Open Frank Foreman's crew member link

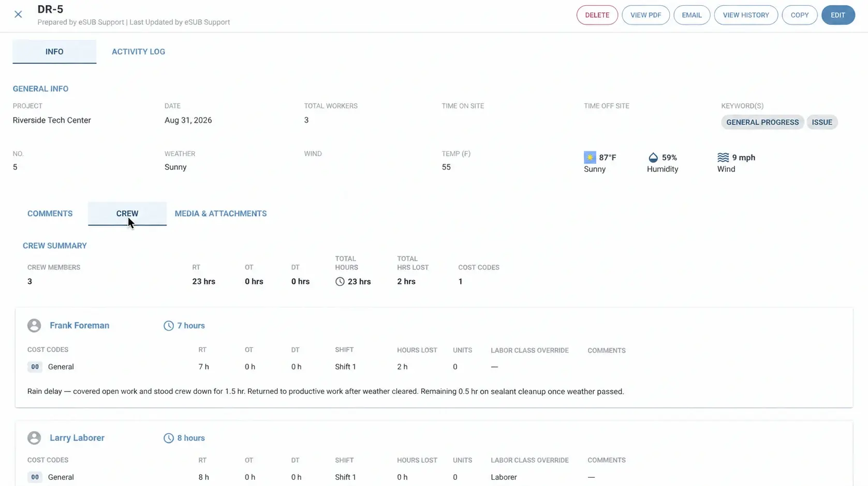(x=80, y=325)
